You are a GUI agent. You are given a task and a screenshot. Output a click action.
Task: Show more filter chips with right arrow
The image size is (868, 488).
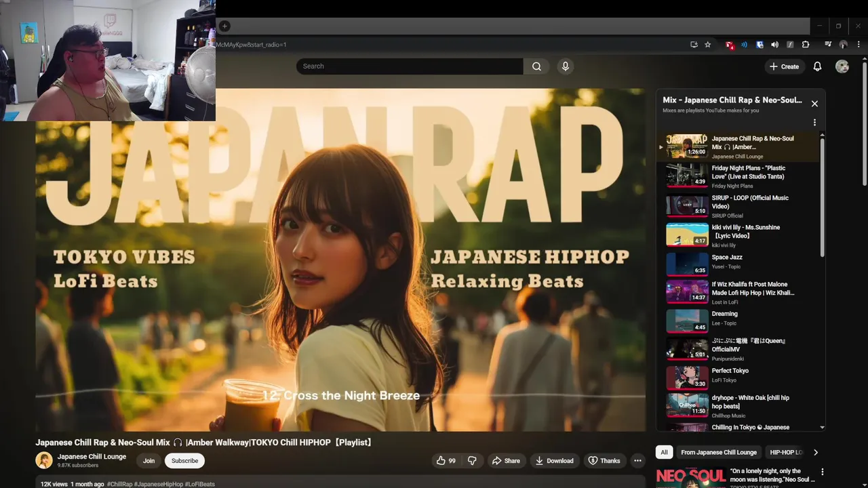[x=816, y=452]
